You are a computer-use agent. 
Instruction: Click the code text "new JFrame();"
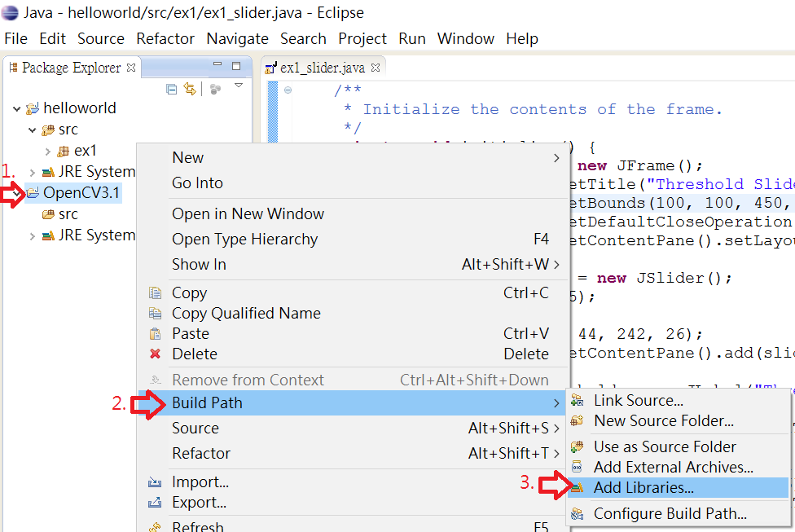point(640,166)
